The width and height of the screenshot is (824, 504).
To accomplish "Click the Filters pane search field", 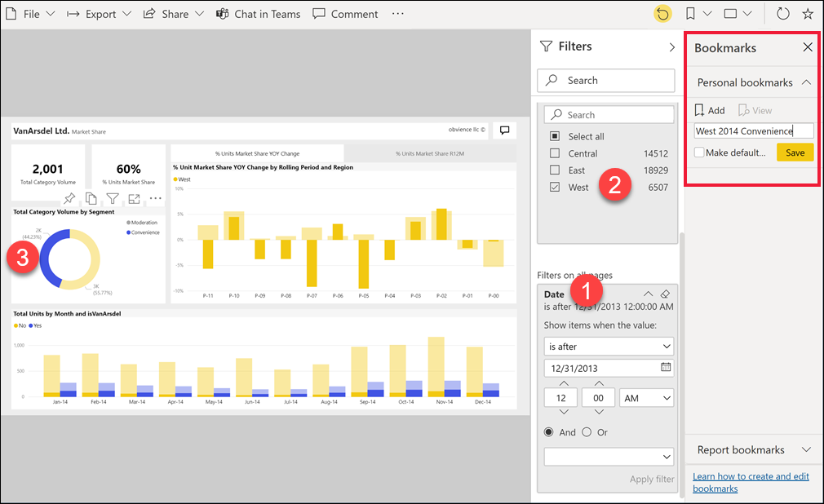I will 606,81.
